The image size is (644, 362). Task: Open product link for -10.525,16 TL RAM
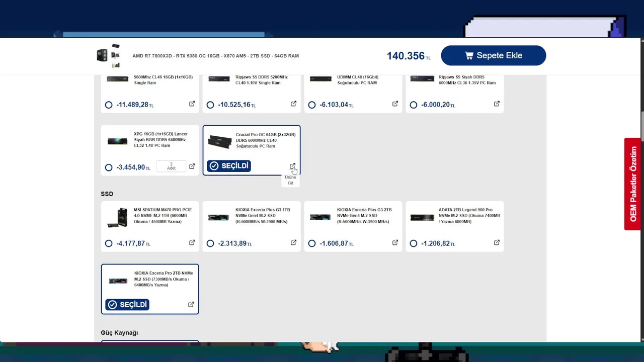point(293,104)
